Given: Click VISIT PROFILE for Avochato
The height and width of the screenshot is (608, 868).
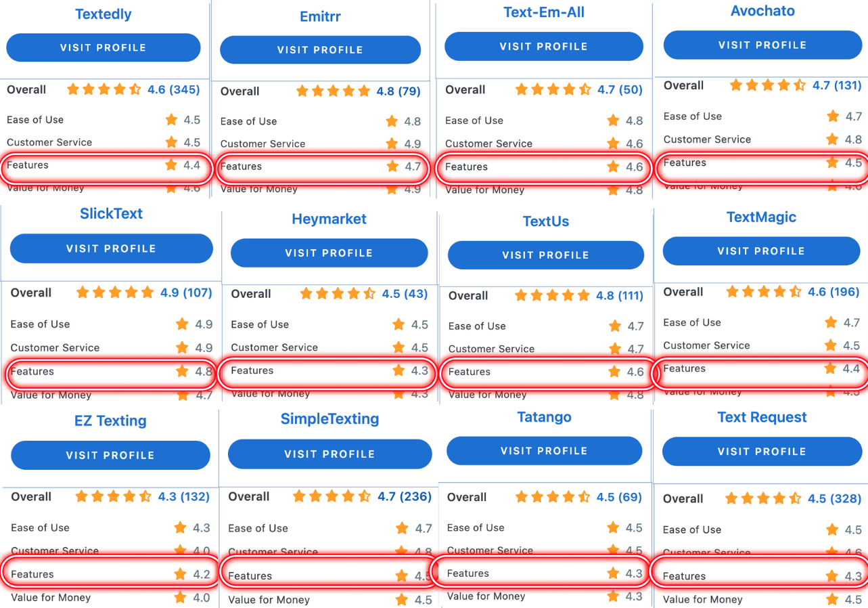Looking at the screenshot, I should pyautogui.click(x=762, y=45).
